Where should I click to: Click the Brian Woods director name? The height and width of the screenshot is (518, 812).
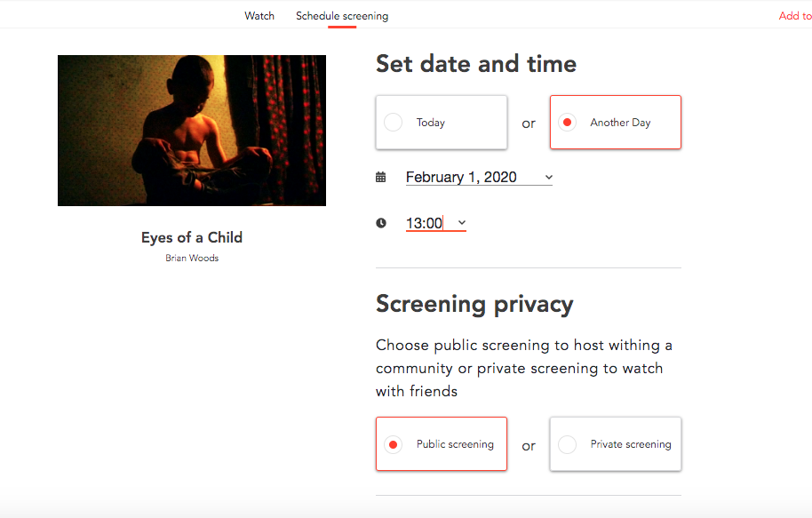click(192, 258)
